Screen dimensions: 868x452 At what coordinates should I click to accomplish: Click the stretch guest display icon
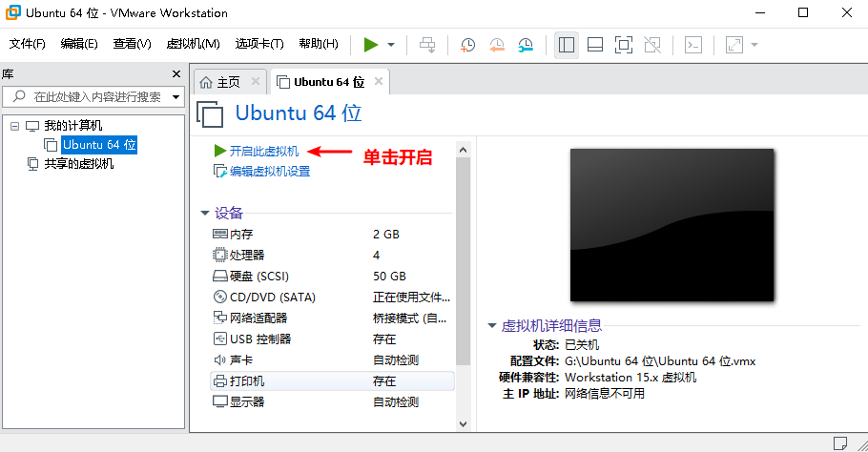pyautogui.click(x=734, y=45)
